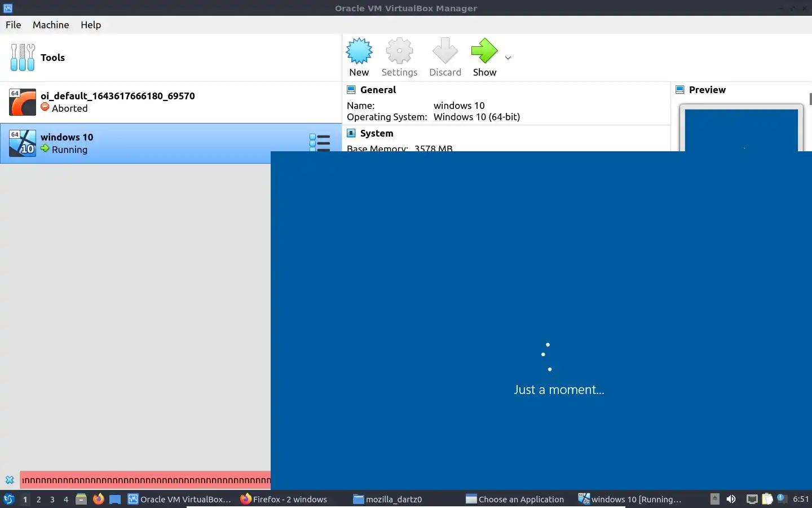Click the Name value 'windows 10'
The width and height of the screenshot is (812, 508).
(x=459, y=106)
